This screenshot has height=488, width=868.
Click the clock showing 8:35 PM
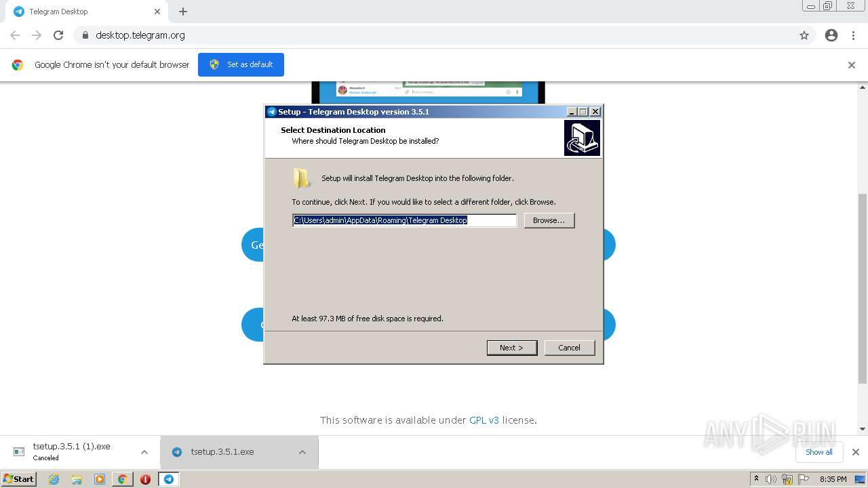[x=833, y=479]
